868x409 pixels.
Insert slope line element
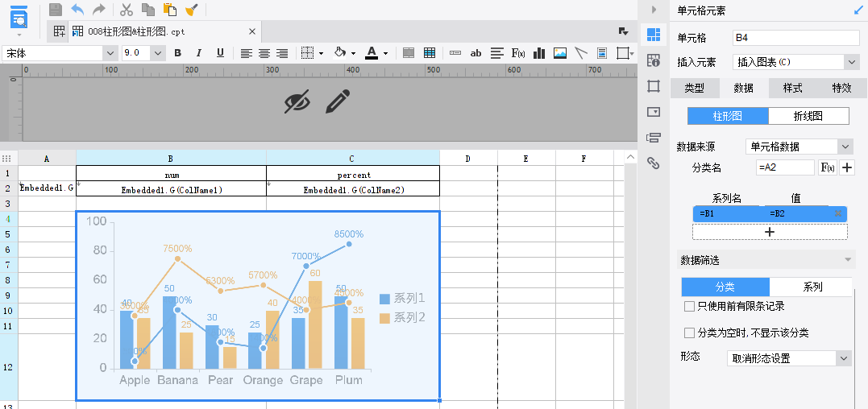point(581,53)
